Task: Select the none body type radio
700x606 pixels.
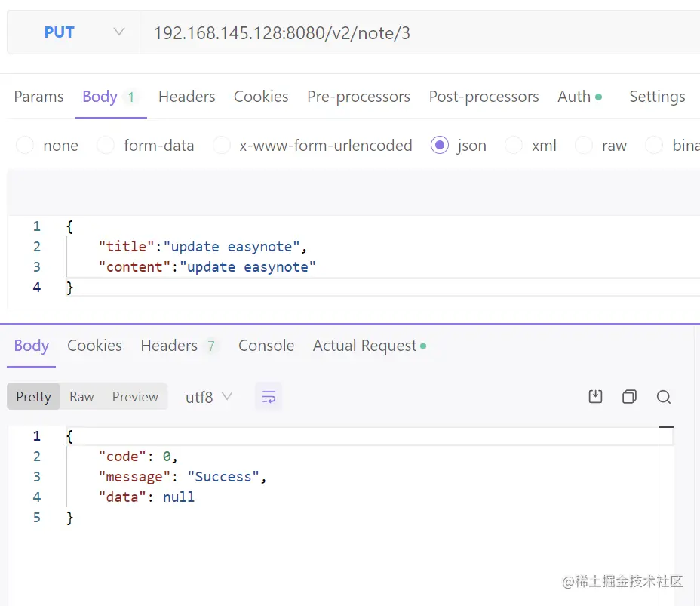Action: point(25,146)
